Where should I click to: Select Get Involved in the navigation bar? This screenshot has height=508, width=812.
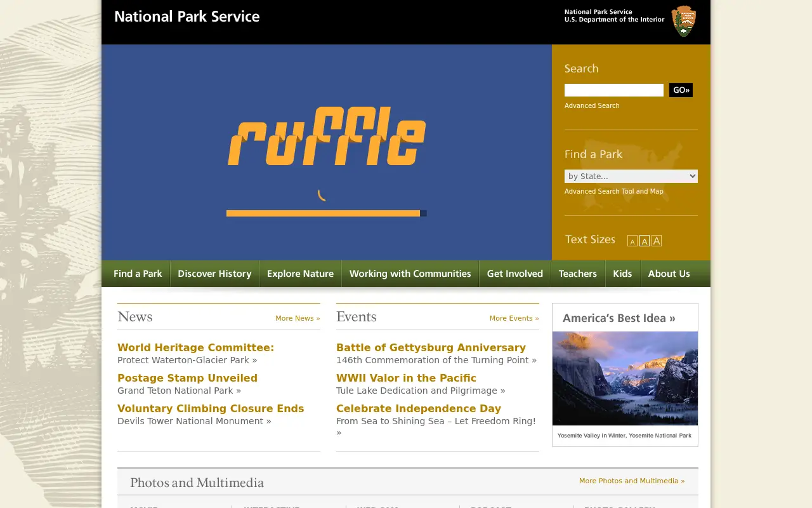[515, 274]
